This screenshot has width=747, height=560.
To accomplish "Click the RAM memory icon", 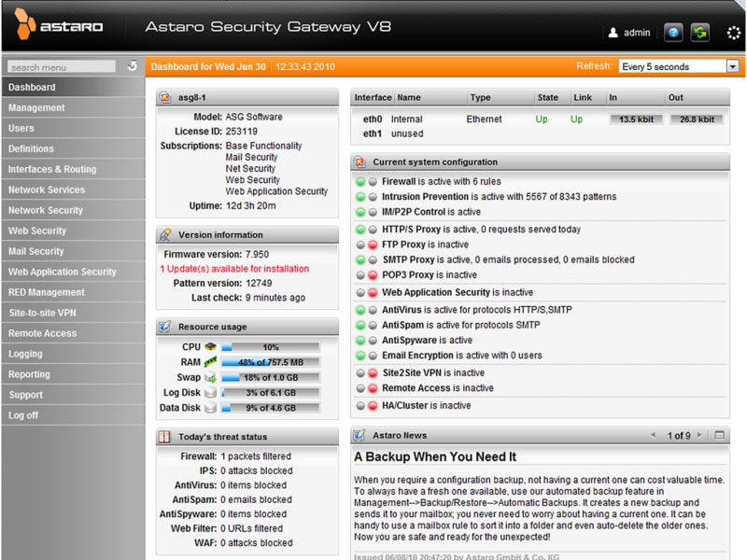I will (210, 362).
